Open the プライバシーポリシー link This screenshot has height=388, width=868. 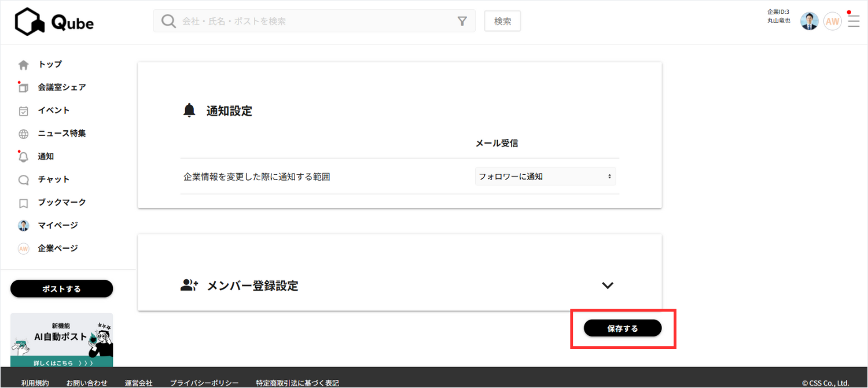tap(204, 382)
